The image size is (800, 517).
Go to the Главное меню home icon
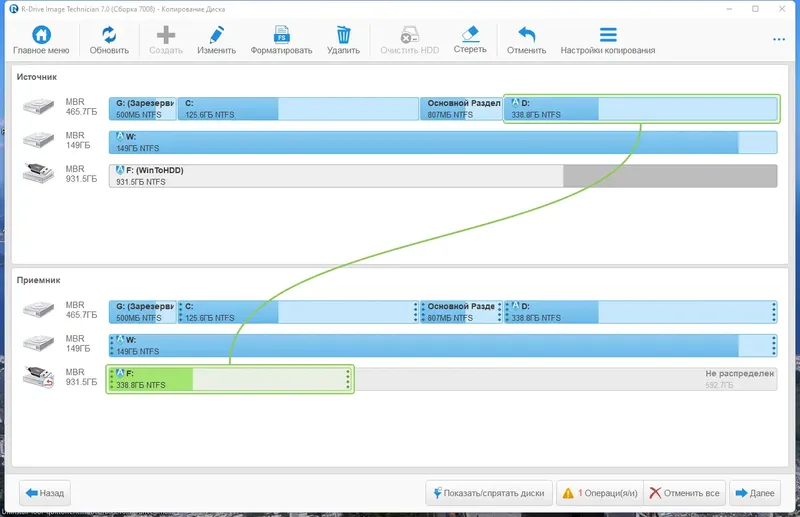[x=41, y=35]
